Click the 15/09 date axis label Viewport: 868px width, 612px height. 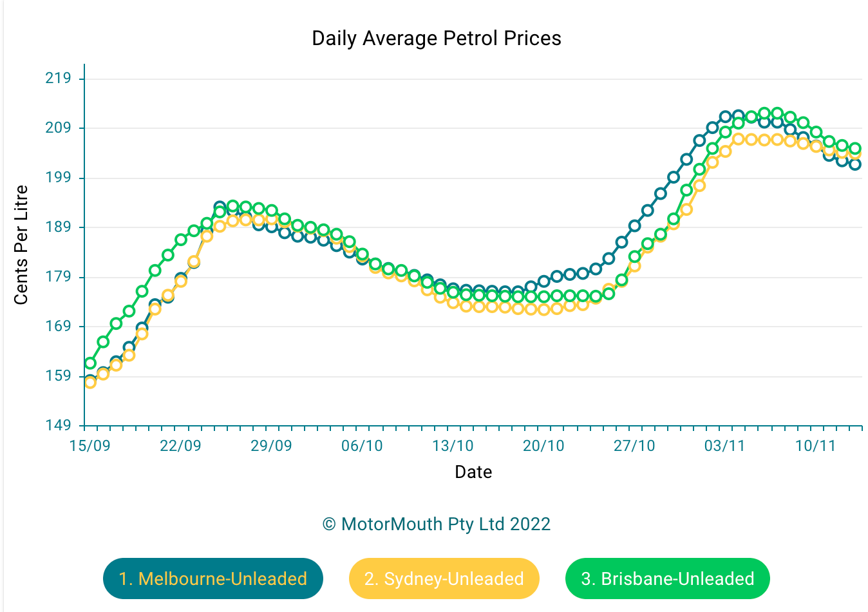point(90,446)
